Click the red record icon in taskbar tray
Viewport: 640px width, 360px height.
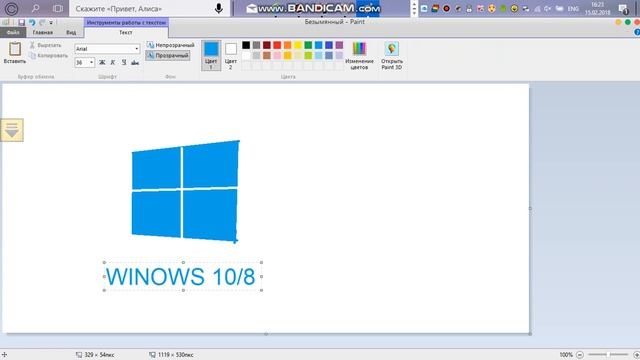(x=447, y=9)
